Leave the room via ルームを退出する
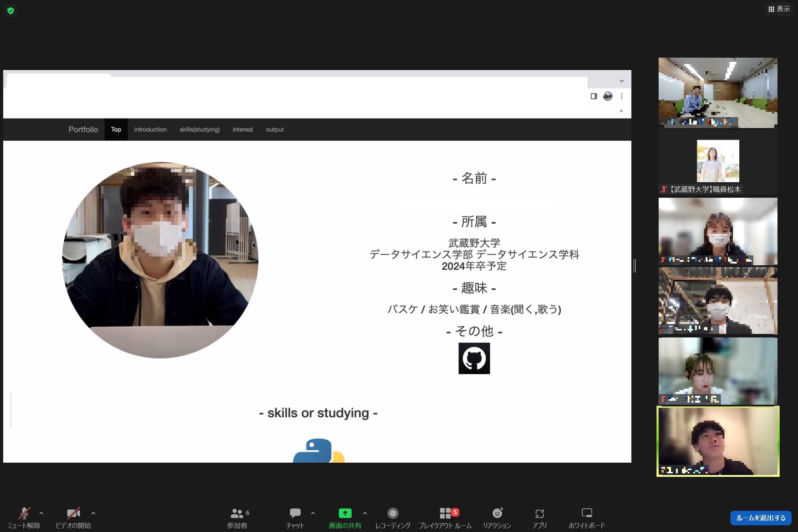 [x=761, y=517]
